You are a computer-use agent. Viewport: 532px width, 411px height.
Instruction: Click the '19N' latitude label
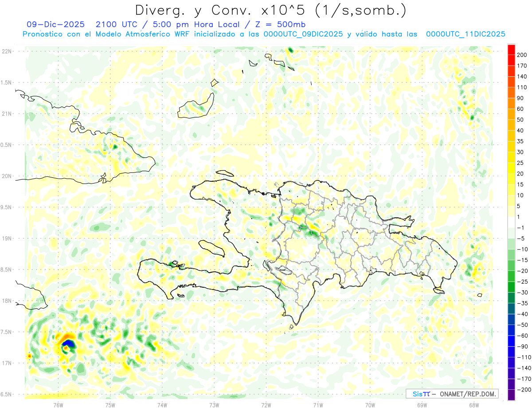click(7, 239)
